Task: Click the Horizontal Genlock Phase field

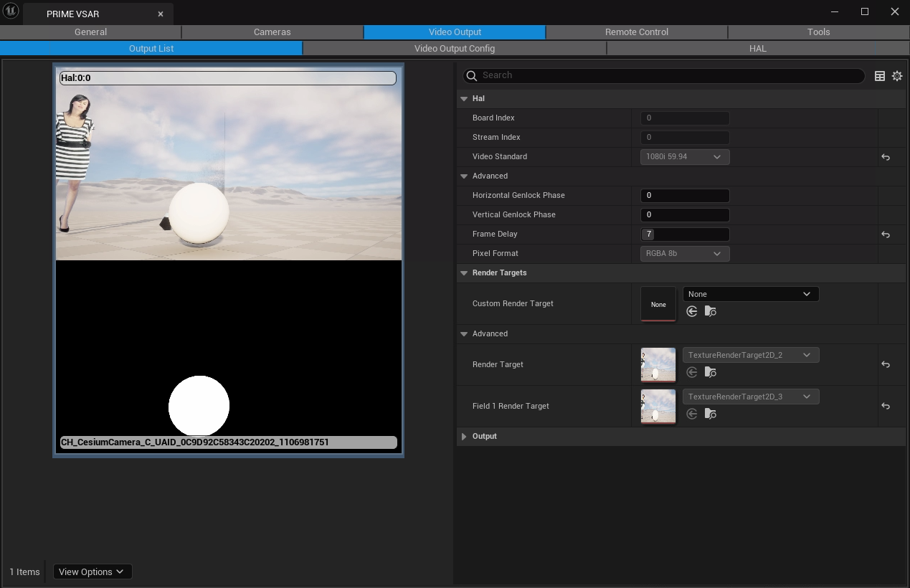Action: click(x=685, y=196)
